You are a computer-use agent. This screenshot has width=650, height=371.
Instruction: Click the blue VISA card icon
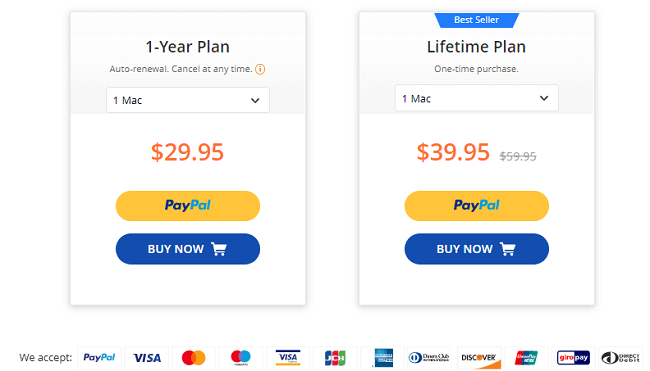[x=147, y=357]
